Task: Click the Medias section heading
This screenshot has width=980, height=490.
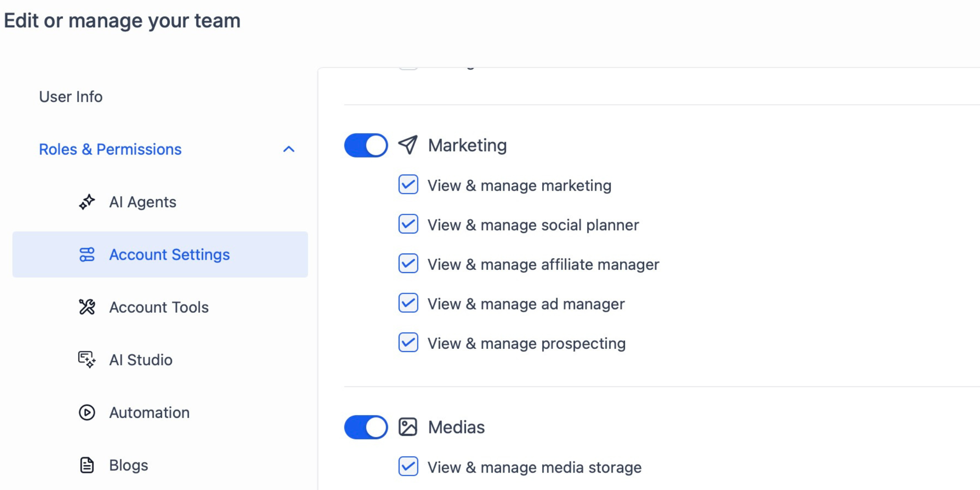Action: coord(456,427)
